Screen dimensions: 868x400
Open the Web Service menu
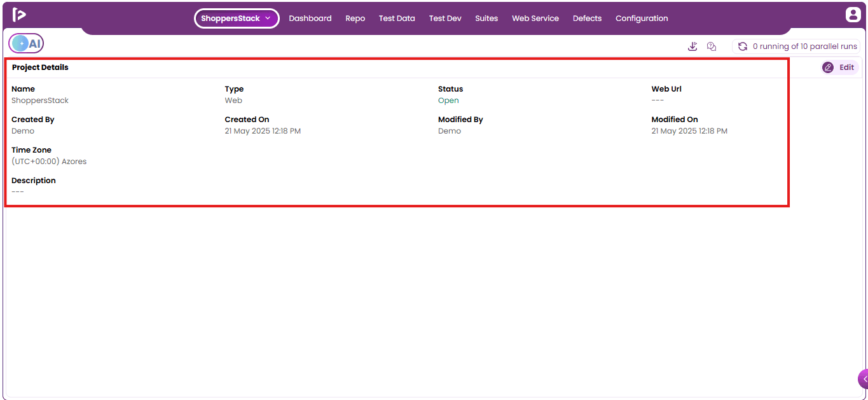[535, 18]
